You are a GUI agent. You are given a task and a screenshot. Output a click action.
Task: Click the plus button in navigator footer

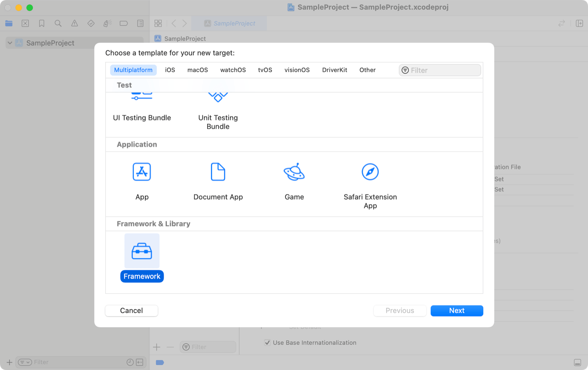(x=9, y=362)
